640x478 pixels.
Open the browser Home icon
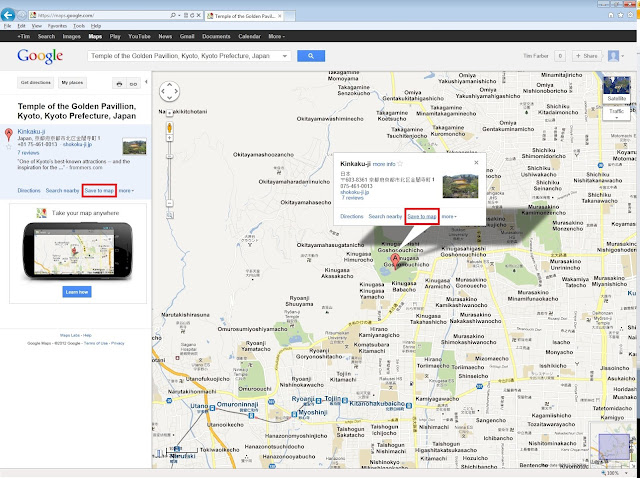pyautogui.click(x=611, y=15)
